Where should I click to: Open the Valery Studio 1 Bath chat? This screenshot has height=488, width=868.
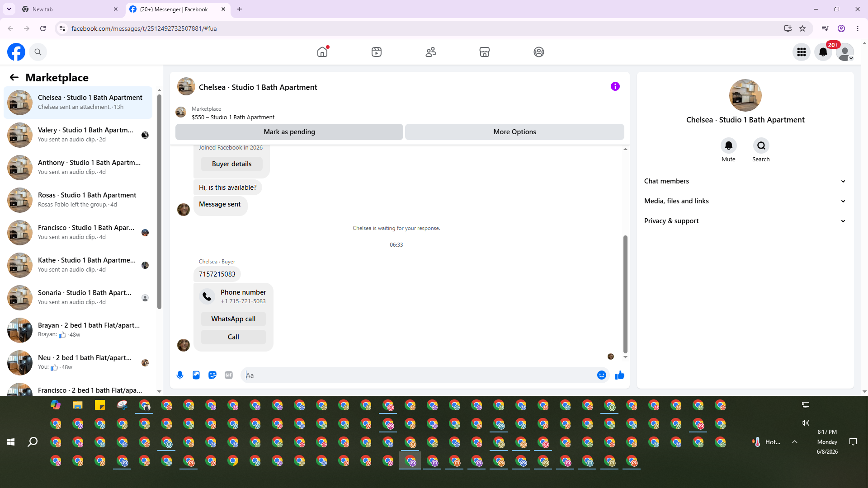tap(78, 135)
